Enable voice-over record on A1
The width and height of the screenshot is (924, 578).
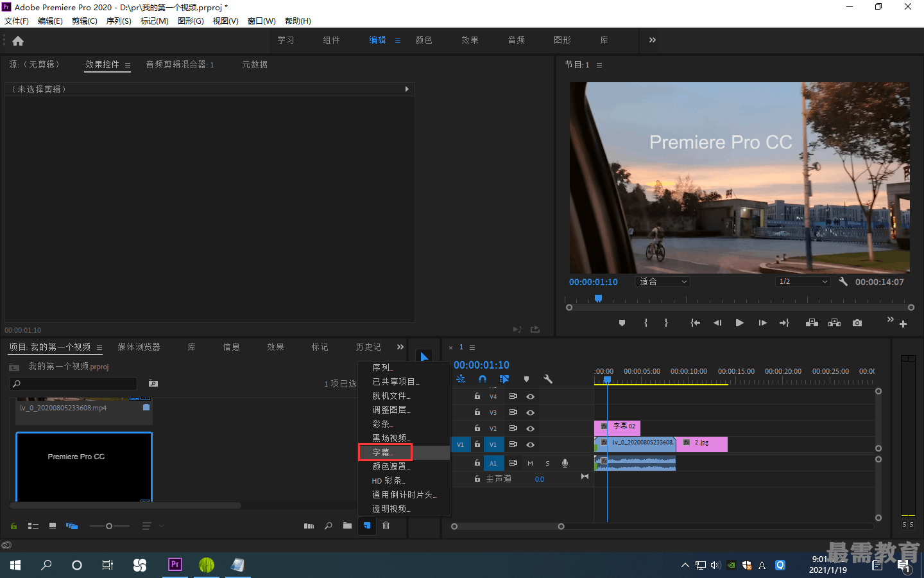(565, 463)
